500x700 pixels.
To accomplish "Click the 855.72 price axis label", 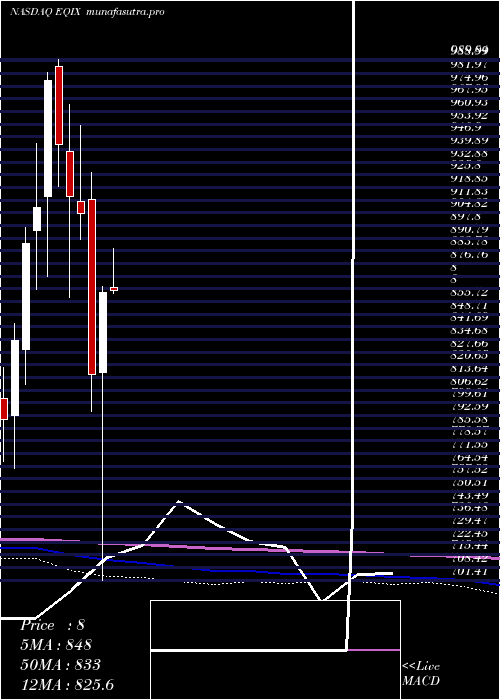I will click(469, 293).
